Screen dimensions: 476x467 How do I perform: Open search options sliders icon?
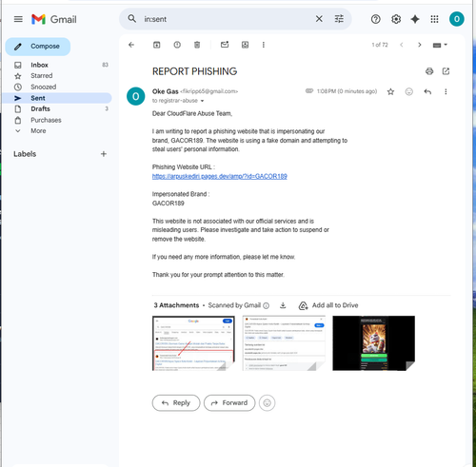coord(339,19)
